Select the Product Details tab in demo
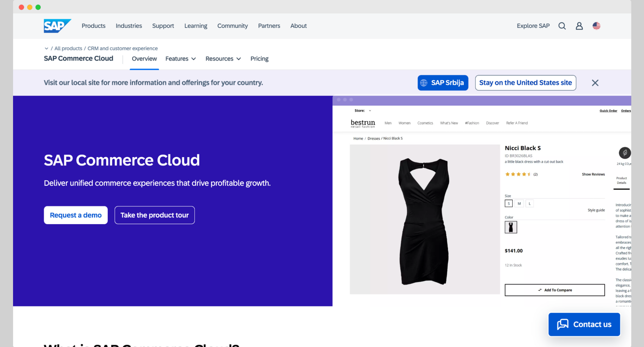The width and height of the screenshot is (644, 347). 621,181
